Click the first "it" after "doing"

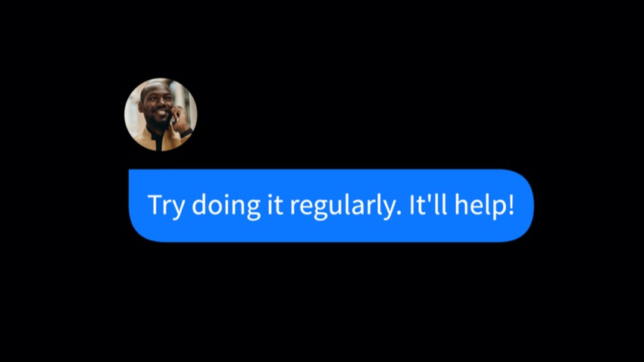[275, 204]
